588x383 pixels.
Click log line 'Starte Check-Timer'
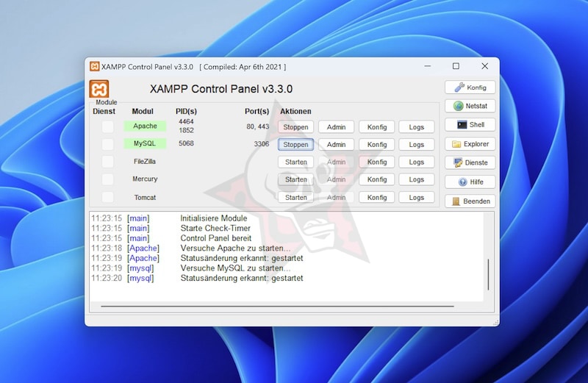click(x=215, y=228)
